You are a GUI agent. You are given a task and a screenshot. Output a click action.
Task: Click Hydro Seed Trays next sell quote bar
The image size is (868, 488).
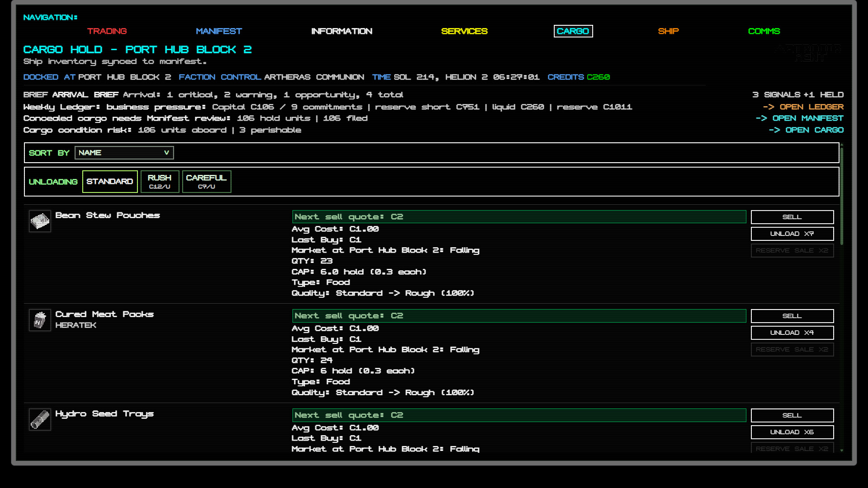click(x=519, y=415)
